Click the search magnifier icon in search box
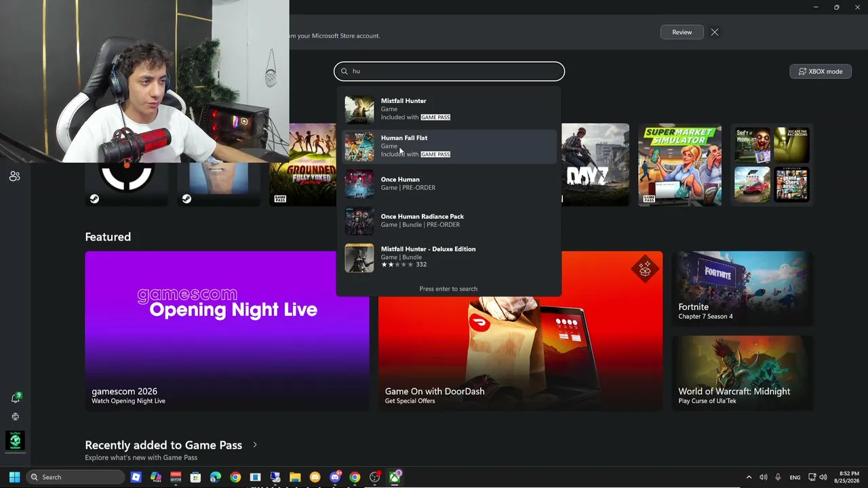Screen dimensions: 868x488 [x=344, y=71]
